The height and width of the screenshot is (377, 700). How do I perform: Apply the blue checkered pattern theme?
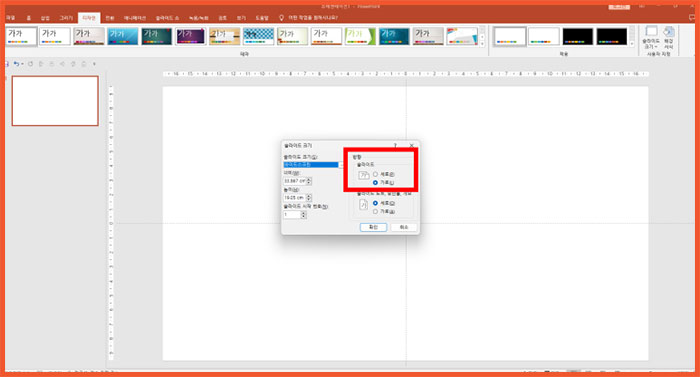[258, 36]
